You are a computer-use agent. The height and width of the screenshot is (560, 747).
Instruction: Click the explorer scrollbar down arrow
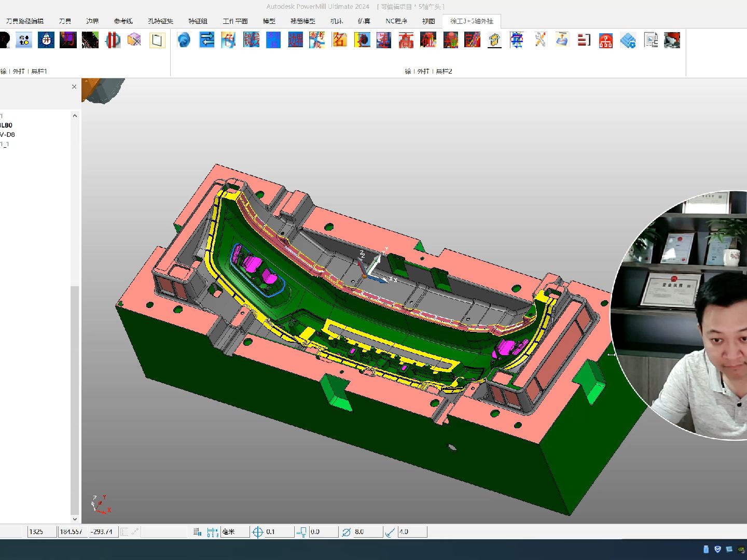click(75, 519)
